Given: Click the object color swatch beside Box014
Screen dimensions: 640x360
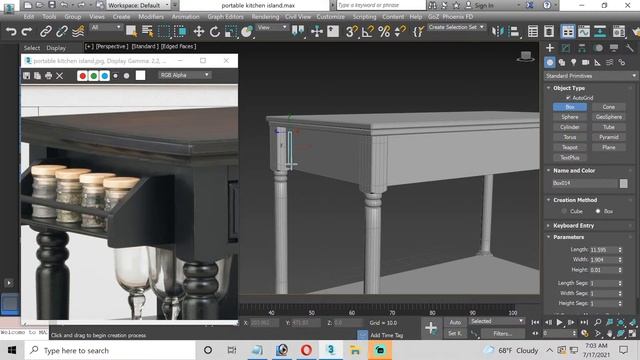Looking at the screenshot, I should [x=623, y=183].
